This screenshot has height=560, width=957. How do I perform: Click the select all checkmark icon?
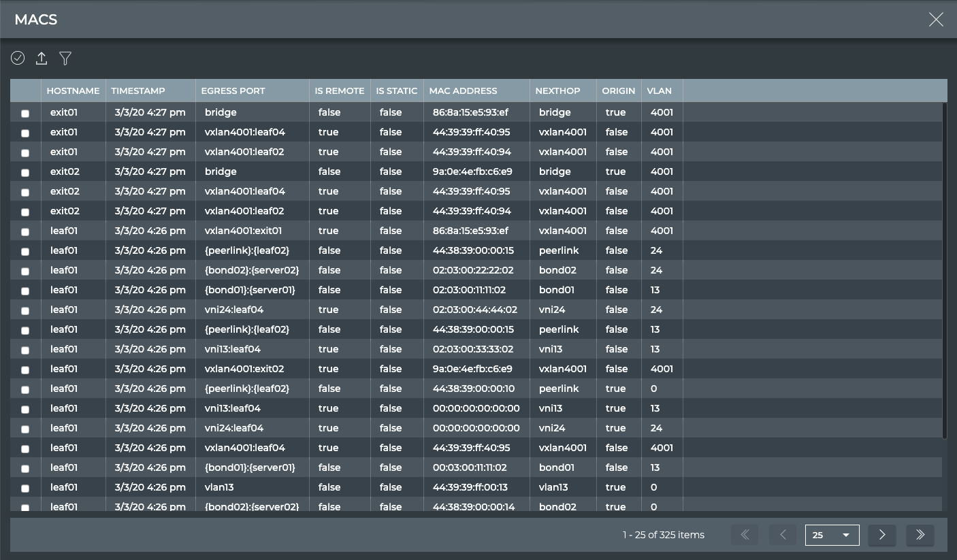coord(18,59)
